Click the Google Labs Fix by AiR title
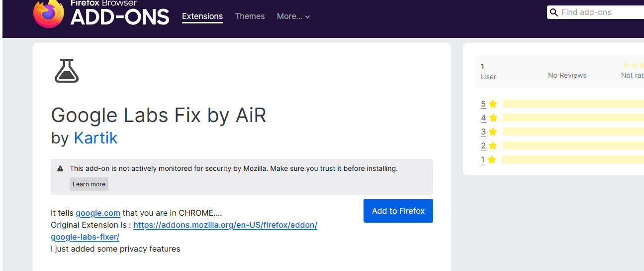This screenshot has height=271, width=644. pos(159,115)
